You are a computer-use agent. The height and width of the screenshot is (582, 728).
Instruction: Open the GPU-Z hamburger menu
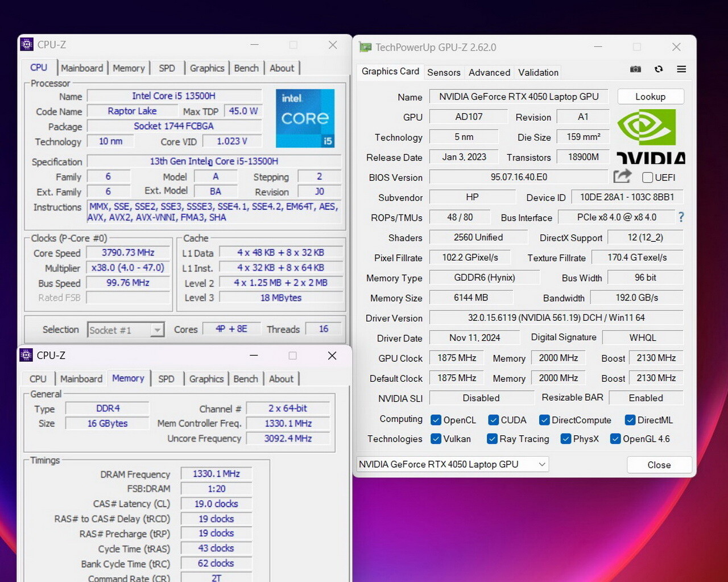(x=681, y=69)
